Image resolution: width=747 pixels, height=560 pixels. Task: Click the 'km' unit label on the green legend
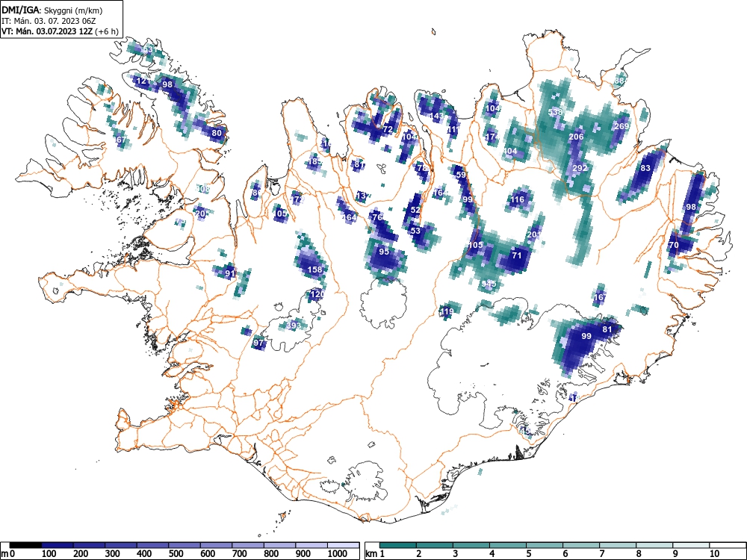pyautogui.click(x=371, y=554)
